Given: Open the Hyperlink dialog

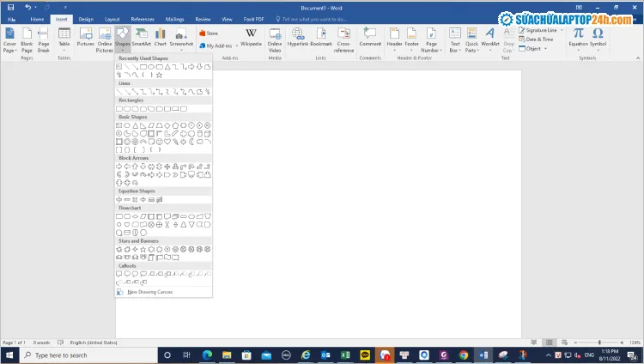Looking at the screenshot, I should pos(298,37).
